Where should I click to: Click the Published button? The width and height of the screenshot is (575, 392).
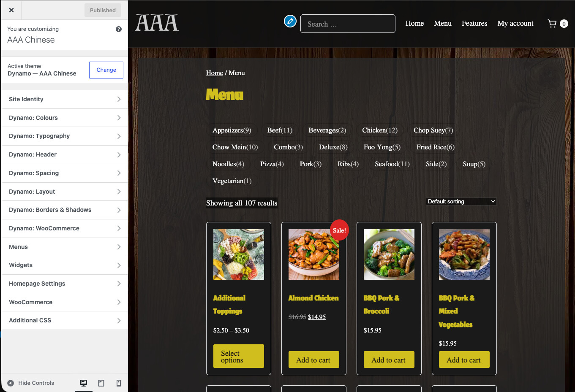coord(103,10)
